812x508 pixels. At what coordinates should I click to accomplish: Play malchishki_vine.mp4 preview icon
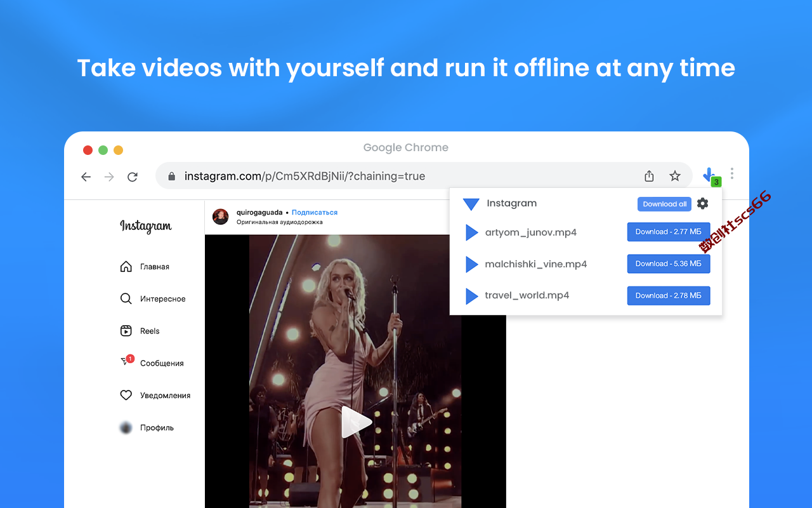pyautogui.click(x=471, y=264)
